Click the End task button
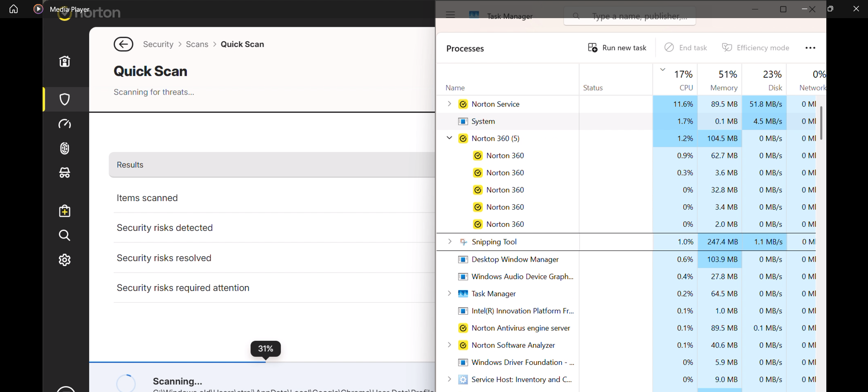 click(686, 48)
